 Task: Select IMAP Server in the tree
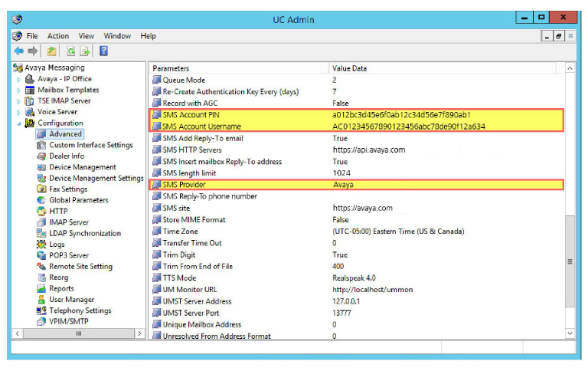69,222
